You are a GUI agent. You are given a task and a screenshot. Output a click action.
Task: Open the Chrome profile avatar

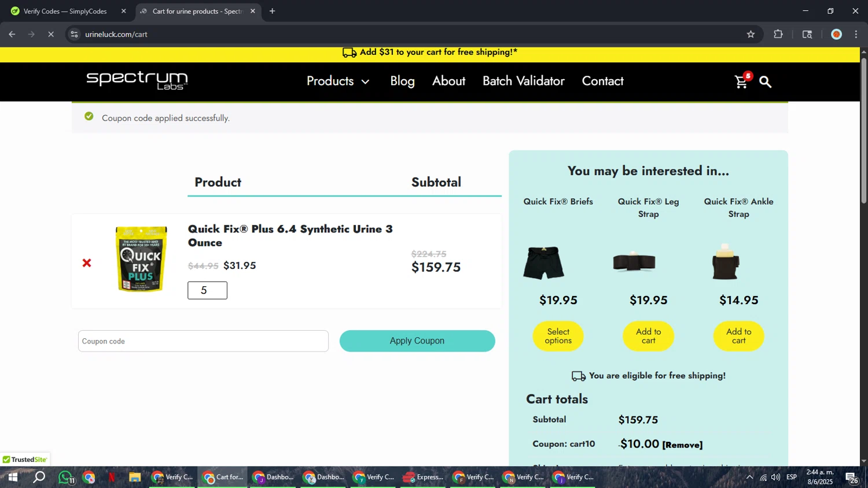[x=836, y=34]
